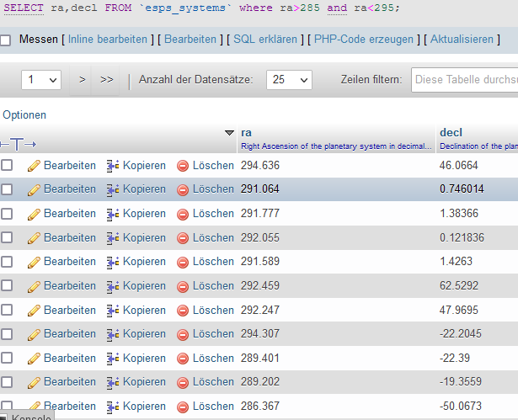This screenshot has height=420, width=518.
Task: Click copy icon for row 289.401
Action: pyautogui.click(x=113, y=359)
